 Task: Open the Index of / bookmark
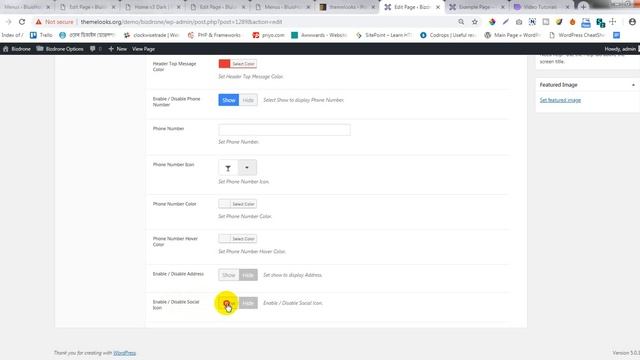click(12, 35)
